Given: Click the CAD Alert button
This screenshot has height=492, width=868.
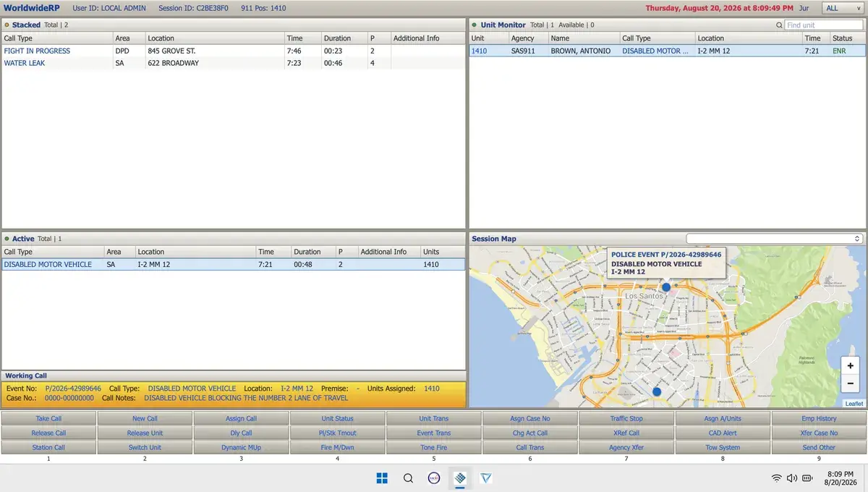Looking at the screenshot, I should (x=723, y=433).
